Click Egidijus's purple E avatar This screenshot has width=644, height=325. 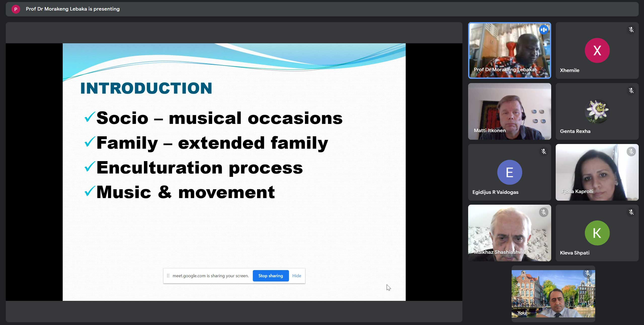click(509, 172)
